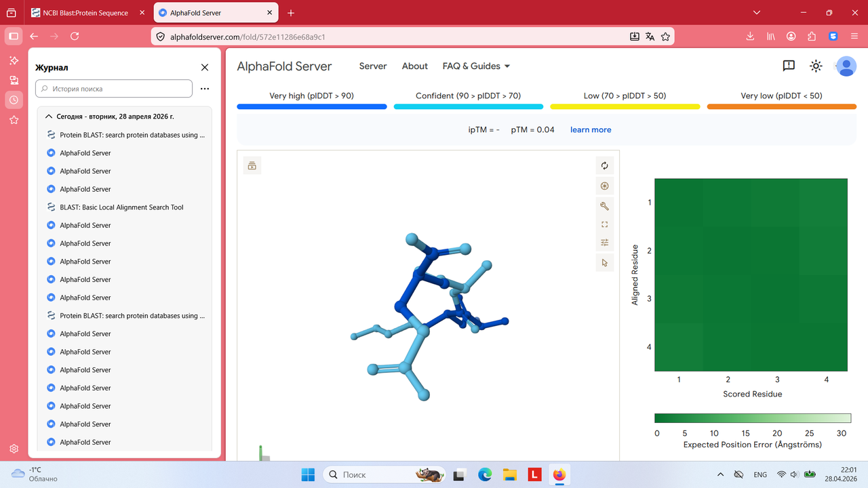Send feedback via the speech bubble icon

point(789,66)
